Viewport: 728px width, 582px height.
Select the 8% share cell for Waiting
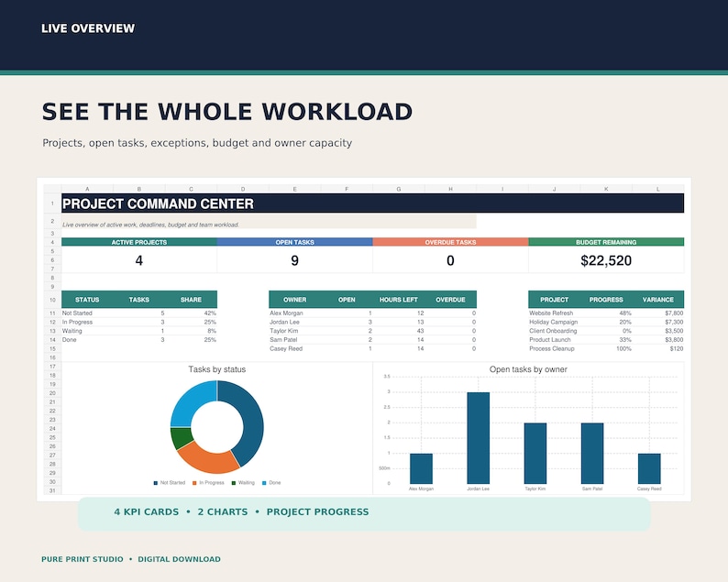pos(191,331)
